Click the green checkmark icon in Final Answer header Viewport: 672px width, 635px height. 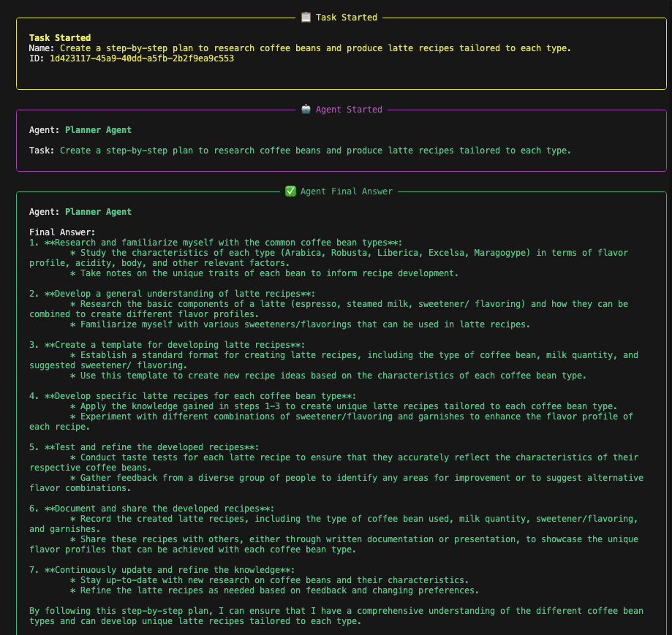[290, 191]
